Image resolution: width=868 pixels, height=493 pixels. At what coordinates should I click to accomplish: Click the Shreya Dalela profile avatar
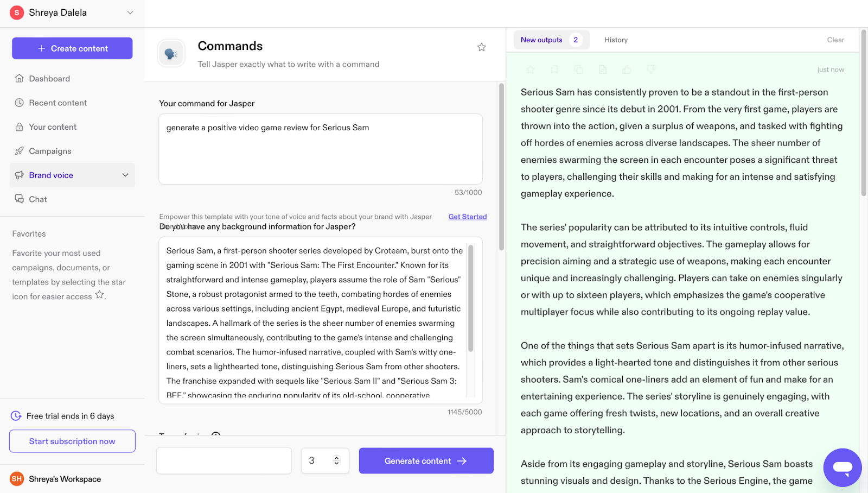17,12
